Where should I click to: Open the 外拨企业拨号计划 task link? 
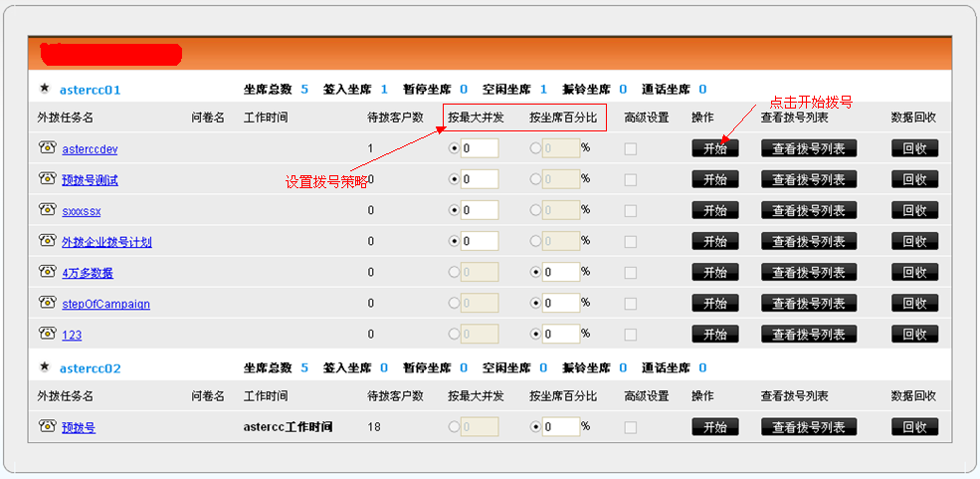[x=106, y=242]
